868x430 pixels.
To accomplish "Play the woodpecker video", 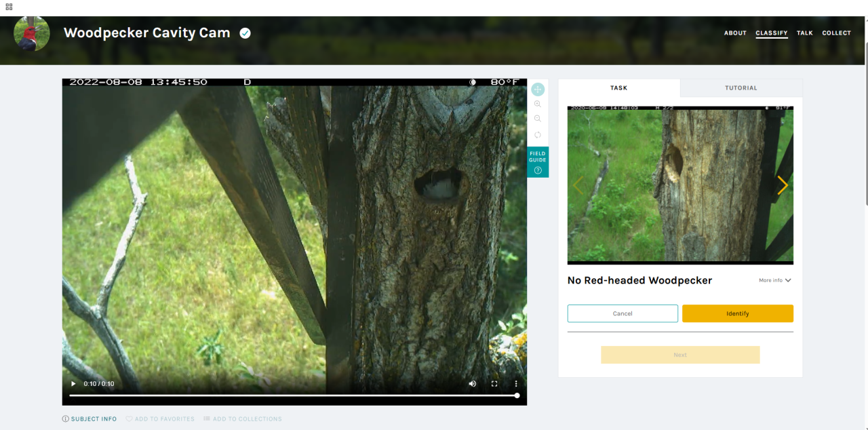I will click(x=73, y=384).
